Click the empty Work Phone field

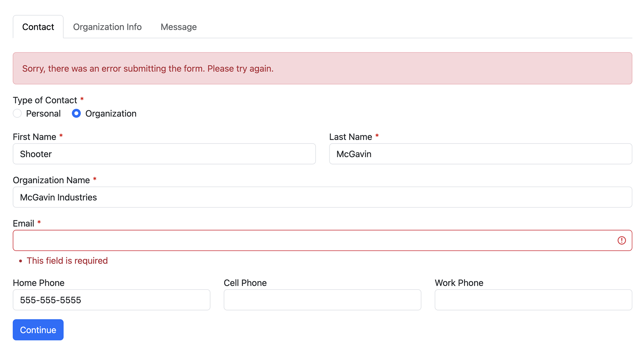pos(533,300)
